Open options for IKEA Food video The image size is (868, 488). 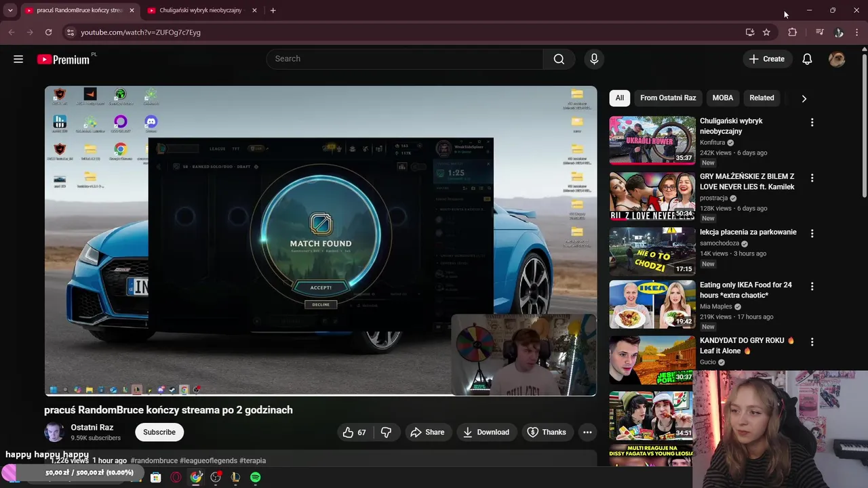click(x=812, y=287)
